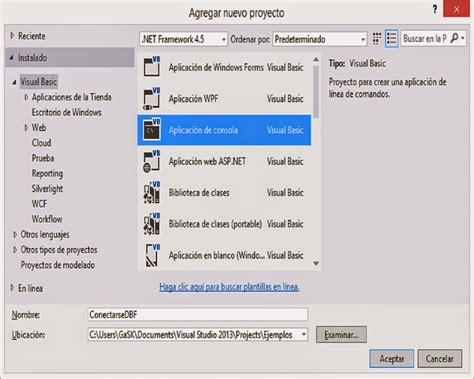The width and height of the screenshot is (474, 379).
Task: Click the ASP.NET web application icon
Action: coord(152,161)
